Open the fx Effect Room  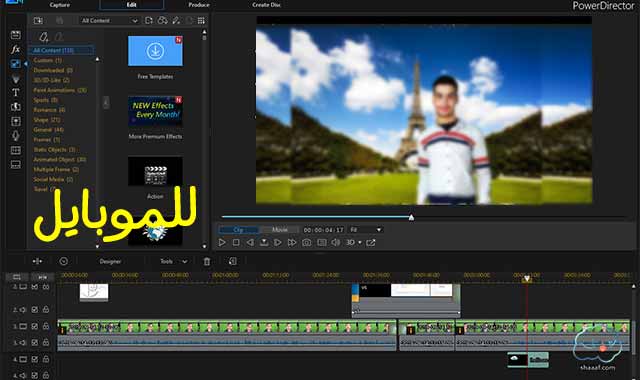(16, 49)
